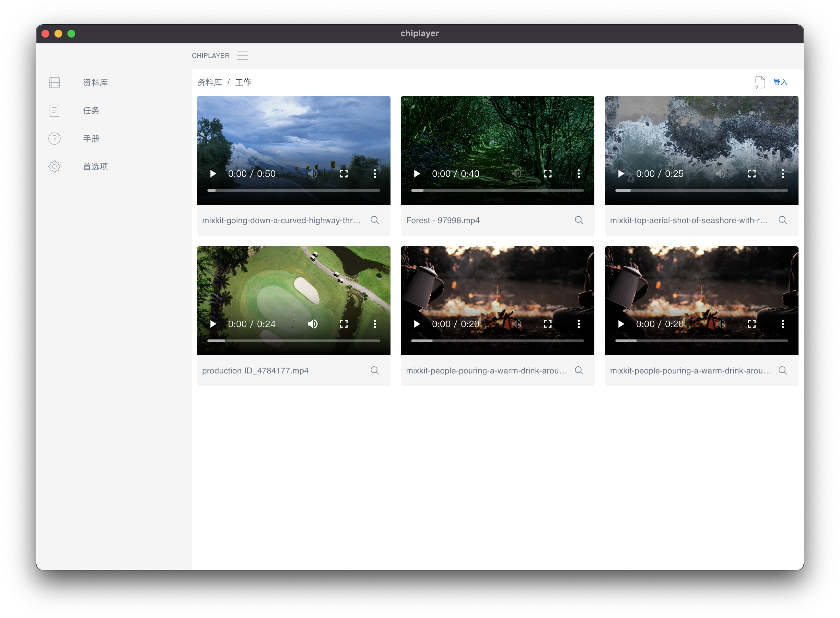Toggle volume on the forest video
840x618 pixels.
pyautogui.click(x=517, y=174)
